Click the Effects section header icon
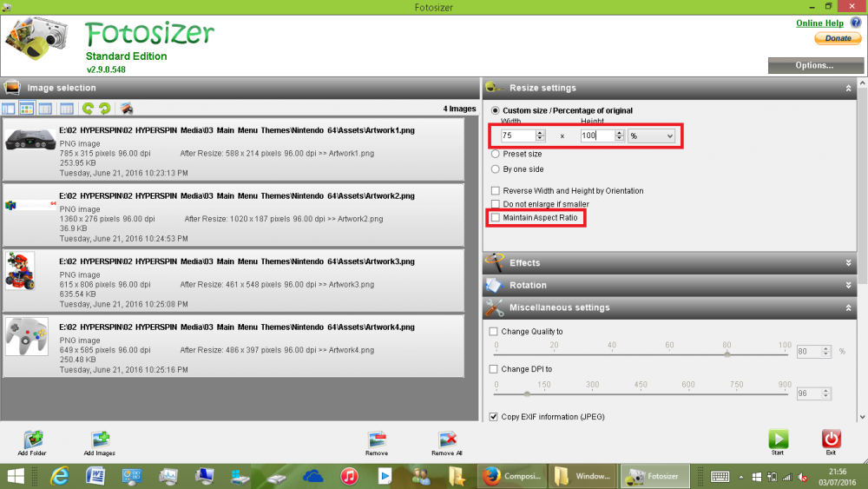868x489 pixels. pos(495,262)
